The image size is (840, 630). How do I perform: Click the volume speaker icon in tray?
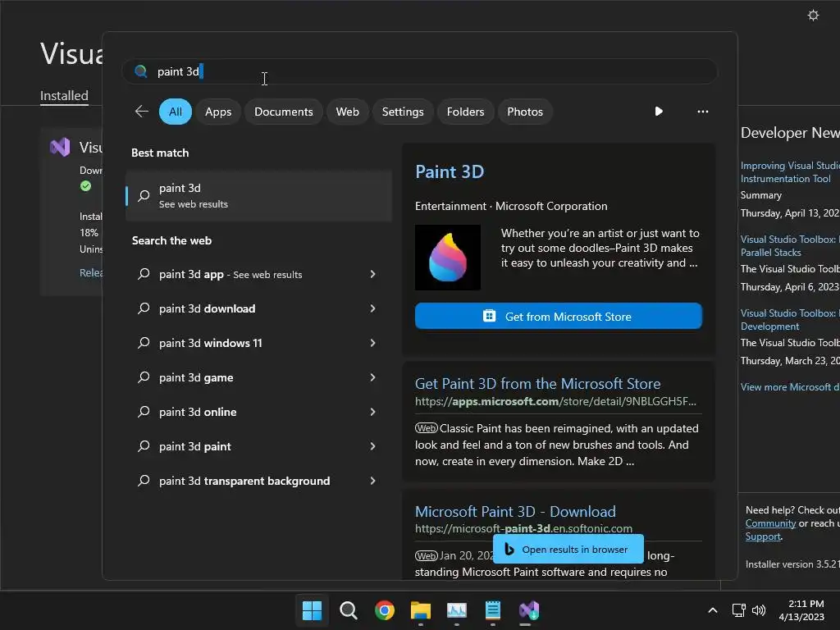[x=759, y=610]
